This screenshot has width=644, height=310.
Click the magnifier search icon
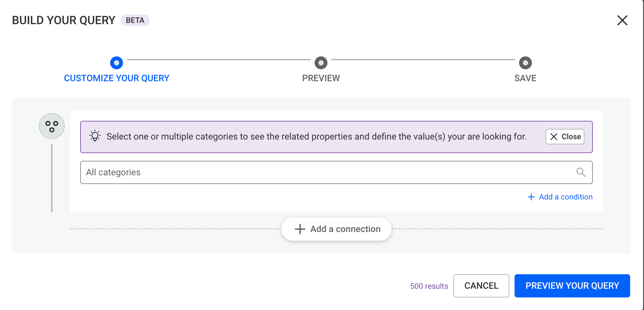point(581,172)
